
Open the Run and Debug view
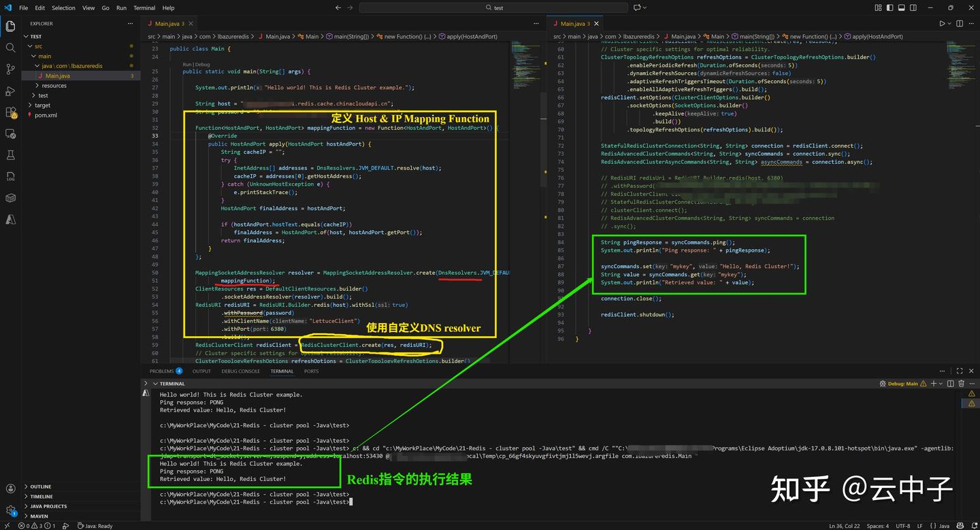11,90
